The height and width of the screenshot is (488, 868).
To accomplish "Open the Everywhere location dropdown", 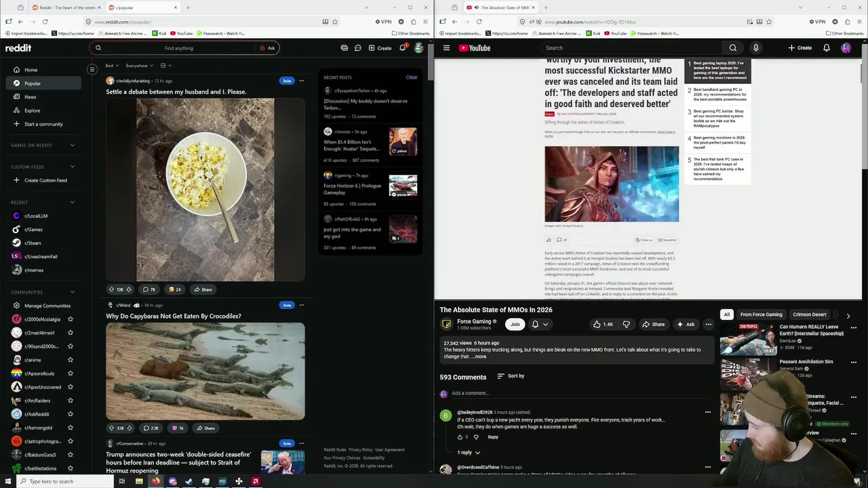I will click(139, 66).
